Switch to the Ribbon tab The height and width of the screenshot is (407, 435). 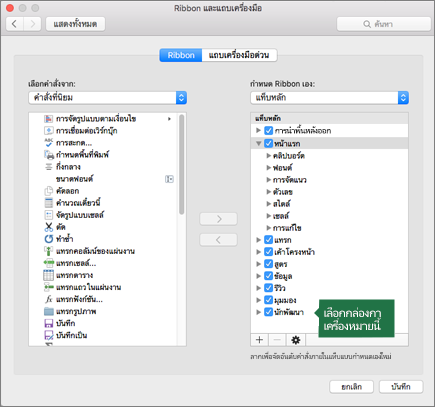(x=181, y=55)
